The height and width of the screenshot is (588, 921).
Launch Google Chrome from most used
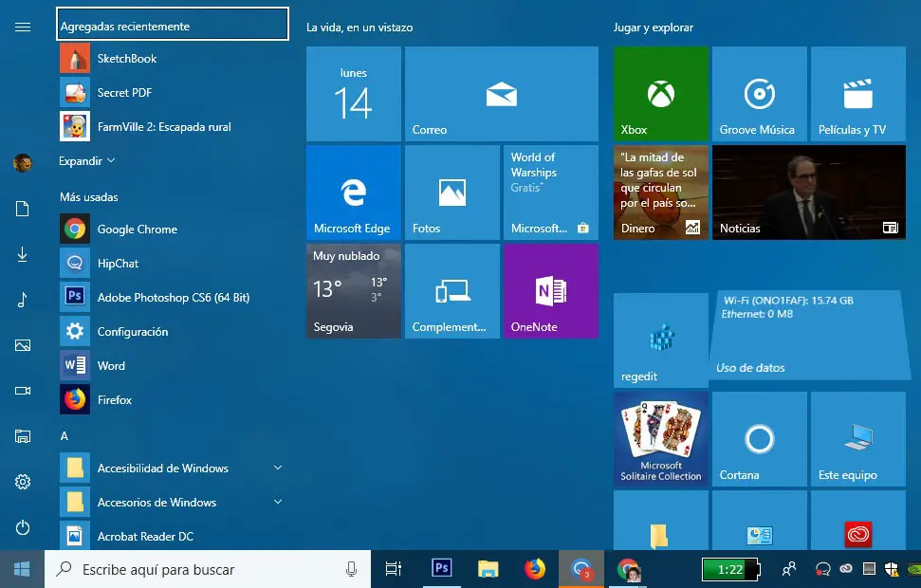pos(137,230)
